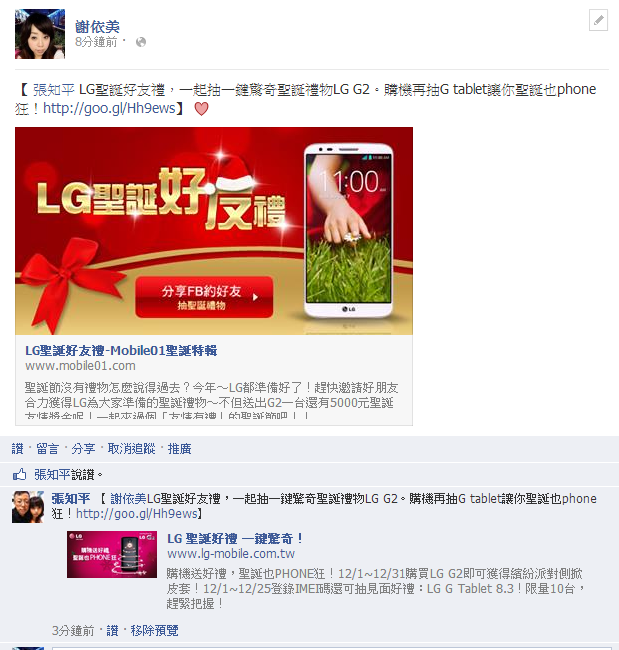Open LG 聖誕好禮 一鍵驚奇 link title

235,538
